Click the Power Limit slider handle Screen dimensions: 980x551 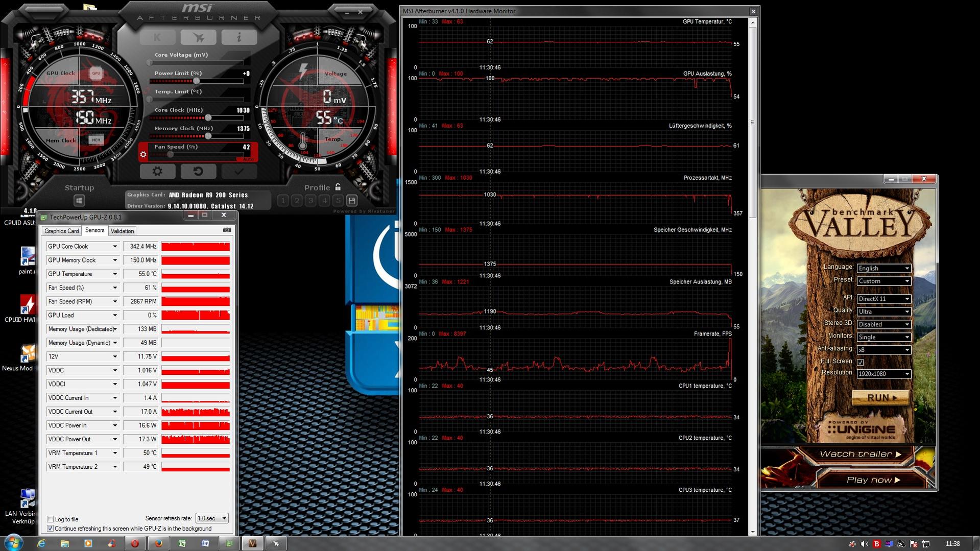click(x=196, y=81)
